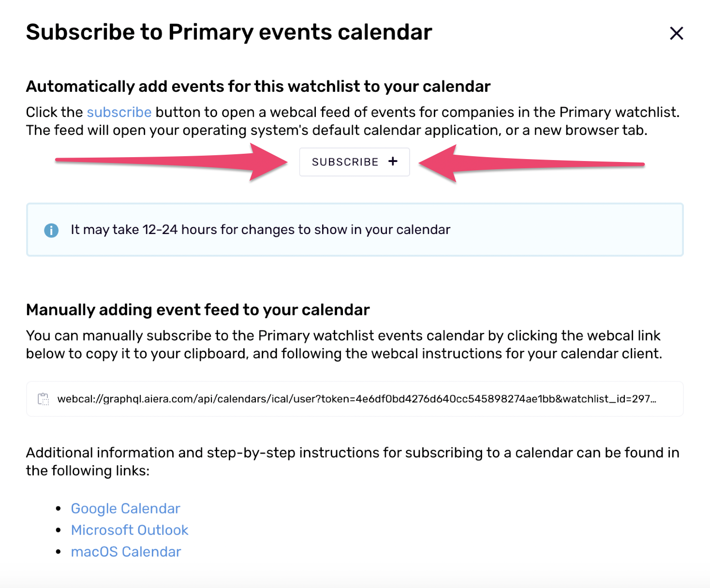Image resolution: width=710 pixels, height=588 pixels.
Task: Click the 'Automatically add events' heading
Action: point(258,87)
